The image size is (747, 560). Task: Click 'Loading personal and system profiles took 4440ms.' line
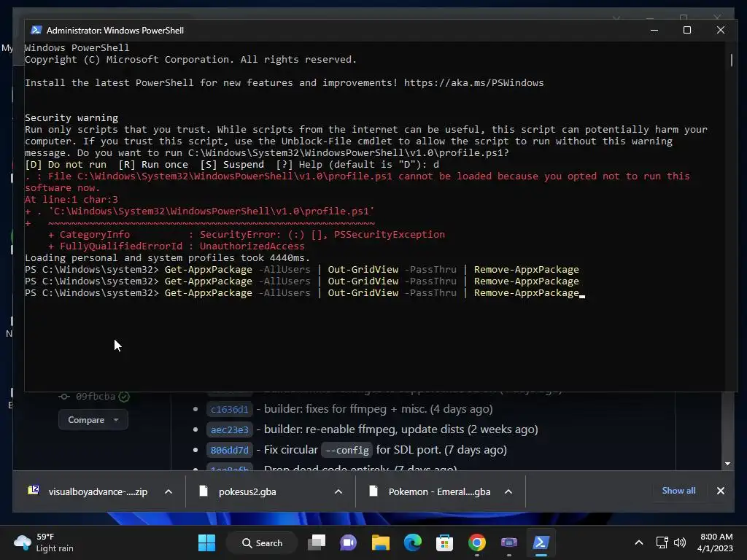(x=167, y=257)
